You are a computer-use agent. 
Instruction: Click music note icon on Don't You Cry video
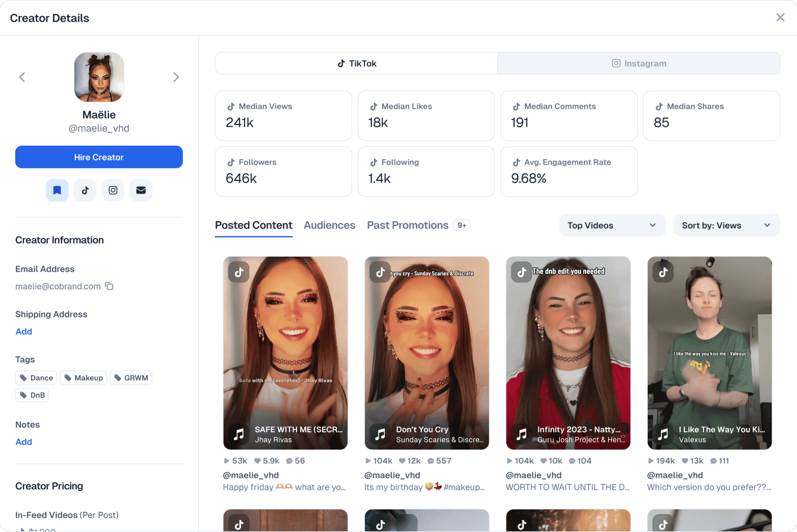point(380,434)
